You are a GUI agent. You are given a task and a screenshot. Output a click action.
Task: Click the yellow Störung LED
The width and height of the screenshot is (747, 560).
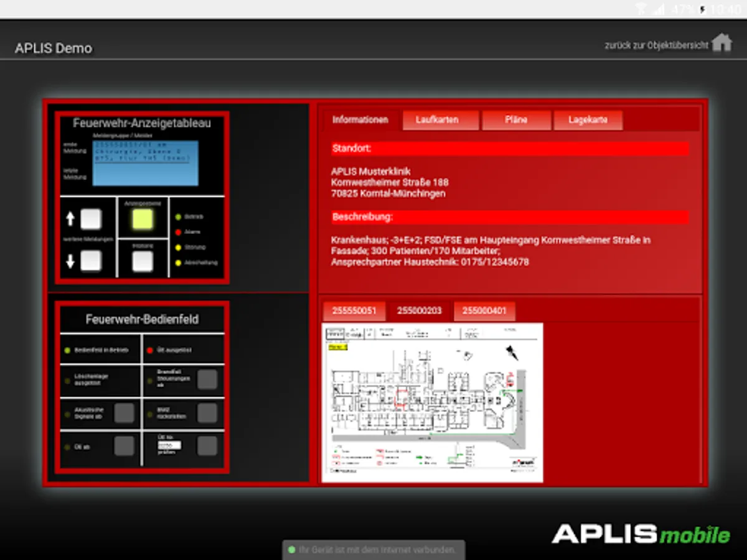178,247
